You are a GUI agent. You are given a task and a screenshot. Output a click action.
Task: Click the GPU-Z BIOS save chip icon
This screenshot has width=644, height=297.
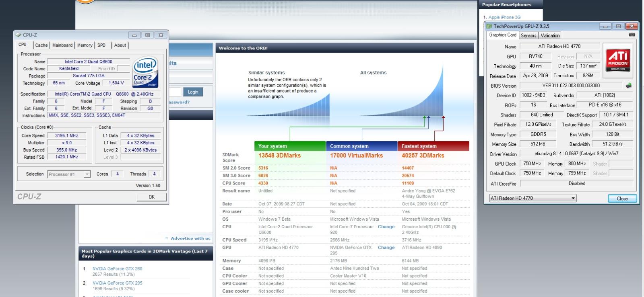click(x=629, y=85)
